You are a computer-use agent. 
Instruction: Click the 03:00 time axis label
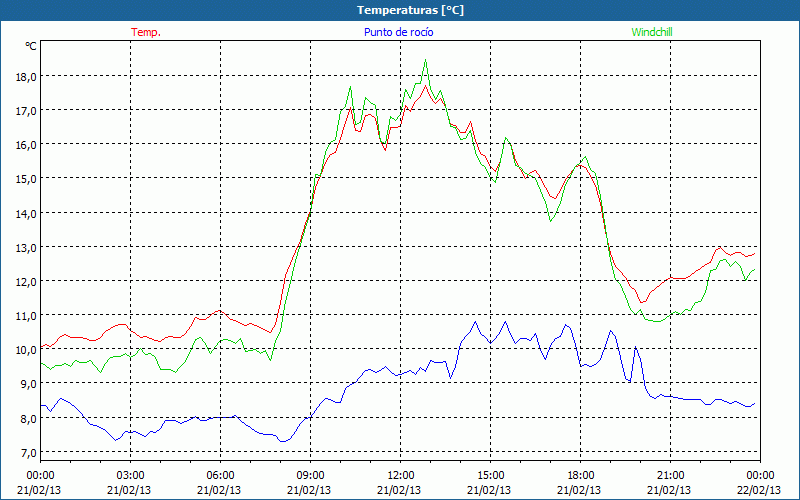coord(130,476)
